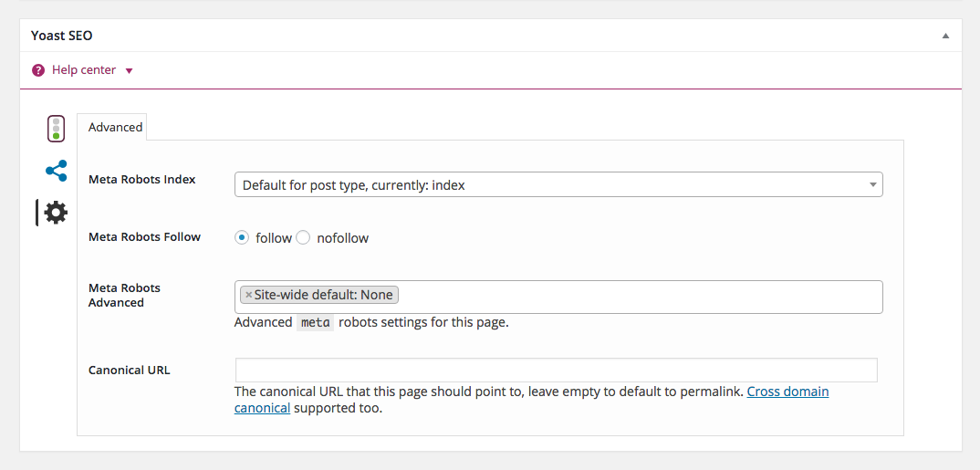980x470 pixels.
Task: Select the nofollow radio button
Action: pyautogui.click(x=303, y=237)
